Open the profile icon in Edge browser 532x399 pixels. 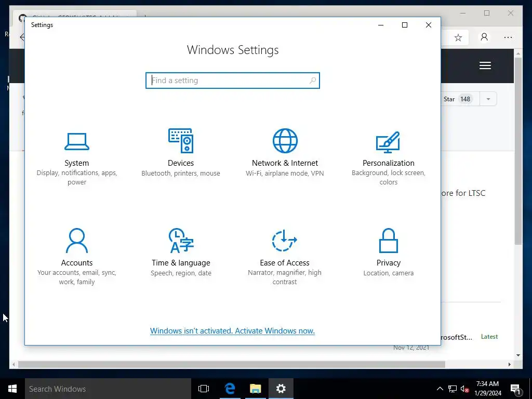click(x=484, y=37)
